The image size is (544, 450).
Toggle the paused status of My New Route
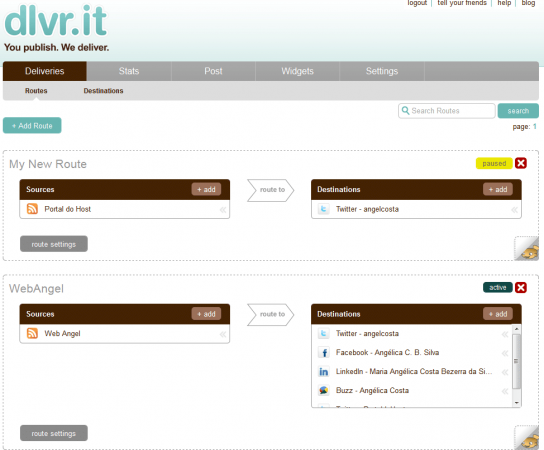494,163
